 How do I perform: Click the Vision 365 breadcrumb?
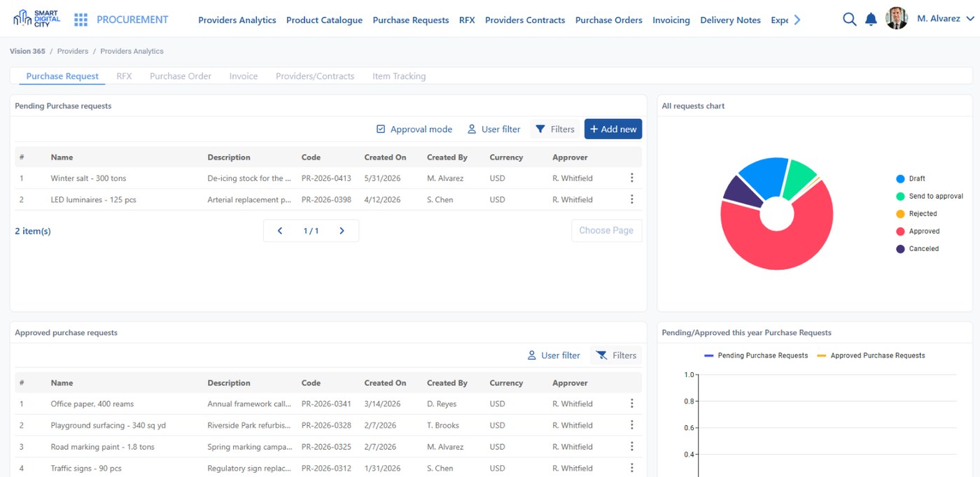tap(27, 51)
